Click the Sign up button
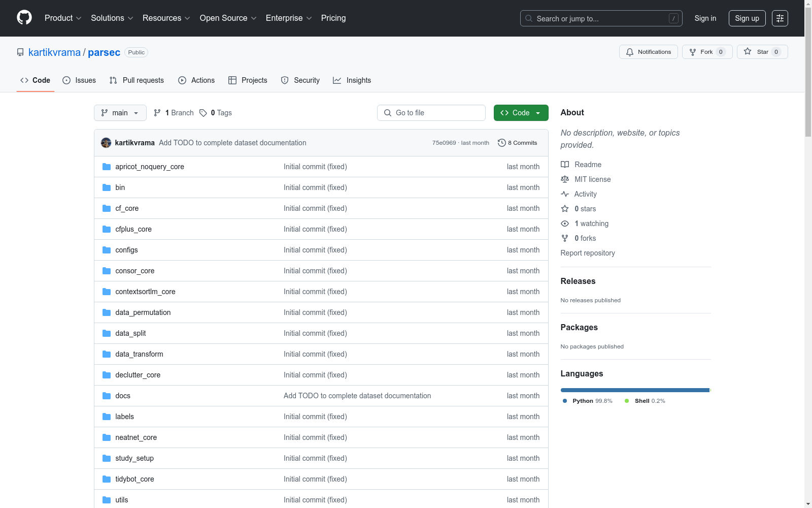Viewport: 812px width, 508px height. click(747, 18)
